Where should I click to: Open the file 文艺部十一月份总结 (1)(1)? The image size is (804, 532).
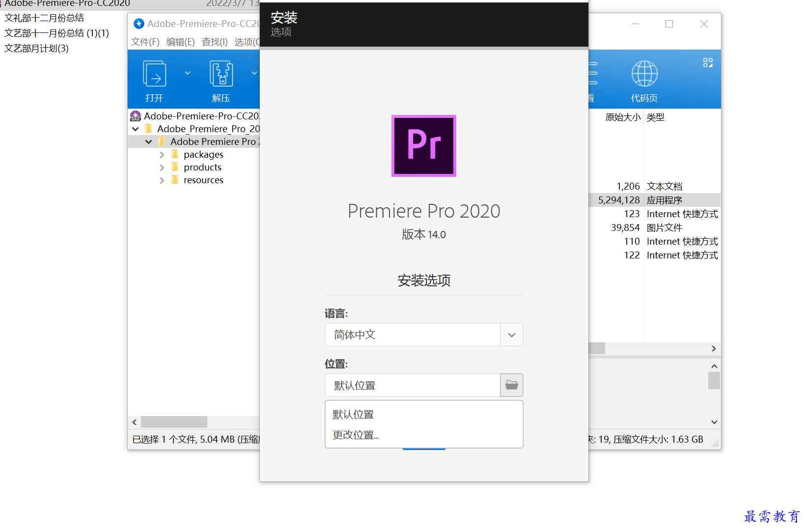coord(56,33)
